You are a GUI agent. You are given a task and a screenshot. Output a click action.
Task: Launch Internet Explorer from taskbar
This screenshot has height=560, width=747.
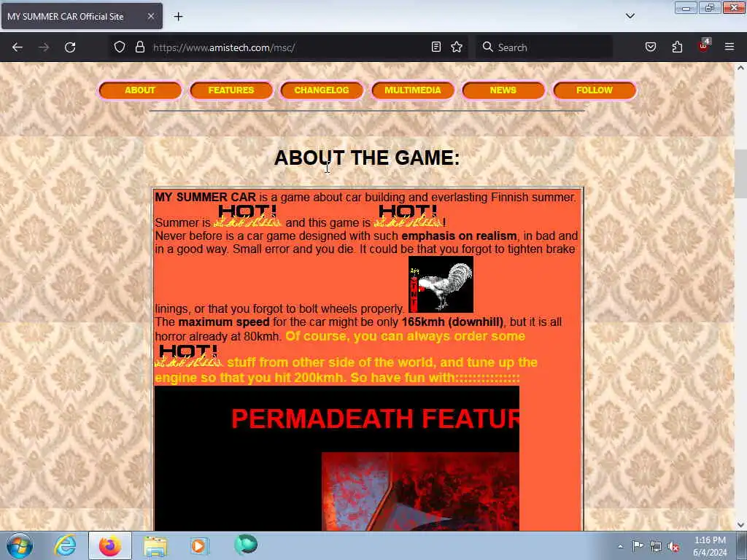click(65, 545)
